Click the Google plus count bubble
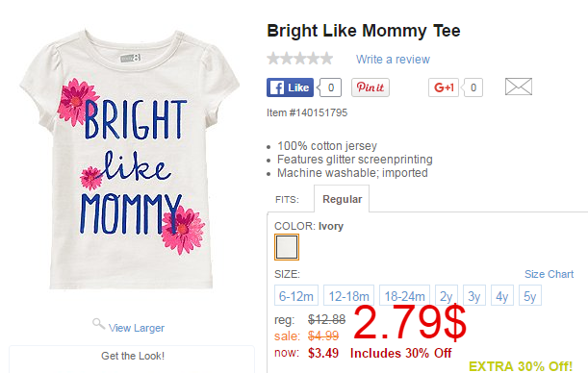This screenshot has height=373, width=588. click(x=473, y=87)
